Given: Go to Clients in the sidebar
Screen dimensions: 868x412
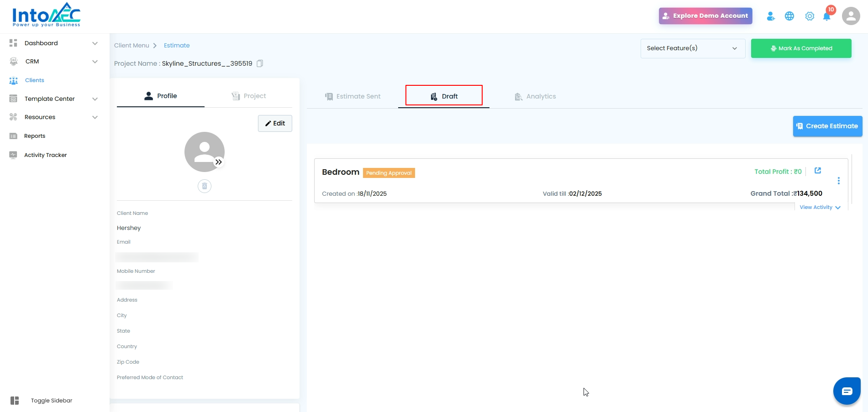Looking at the screenshot, I should (x=35, y=80).
